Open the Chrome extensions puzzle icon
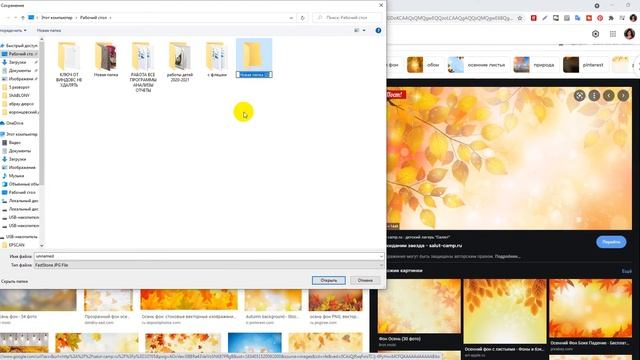 (x=611, y=18)
